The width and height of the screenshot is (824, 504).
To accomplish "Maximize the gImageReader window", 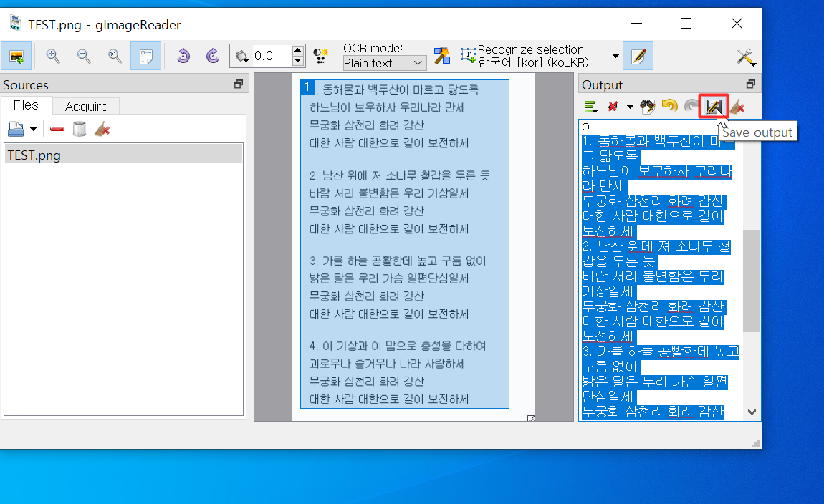I will click(686, 24).
